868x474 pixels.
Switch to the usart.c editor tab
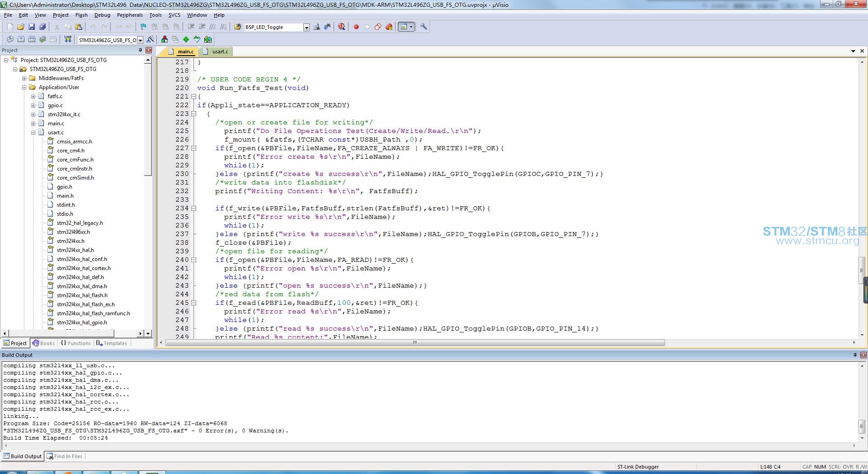[x=216, y=52]
